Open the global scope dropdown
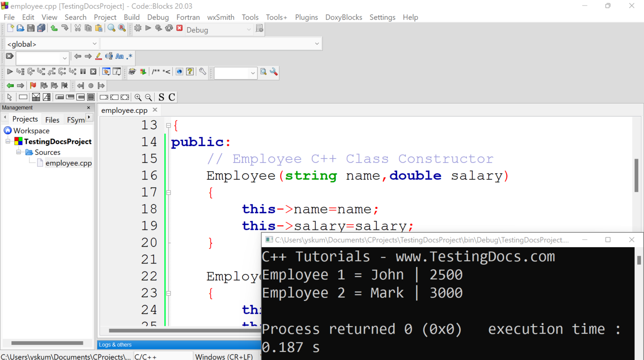This screenshot has height=360, width=644. [x=94, y=44]
